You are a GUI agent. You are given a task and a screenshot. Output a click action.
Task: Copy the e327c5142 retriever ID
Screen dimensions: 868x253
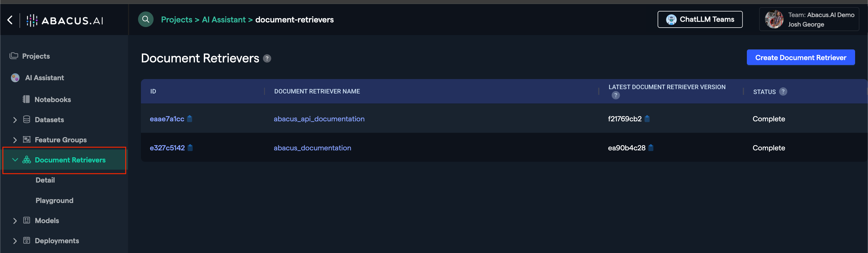(x=190, y=148)
